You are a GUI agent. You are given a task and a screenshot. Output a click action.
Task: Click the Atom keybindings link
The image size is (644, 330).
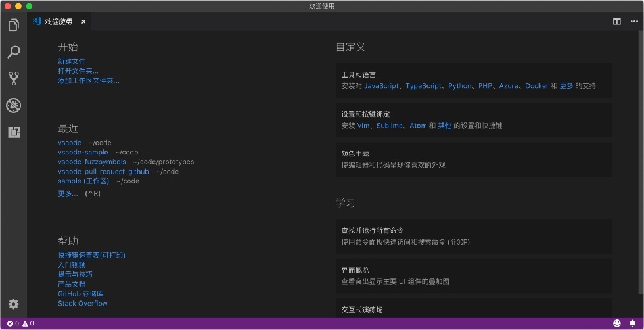pos(418,126)
